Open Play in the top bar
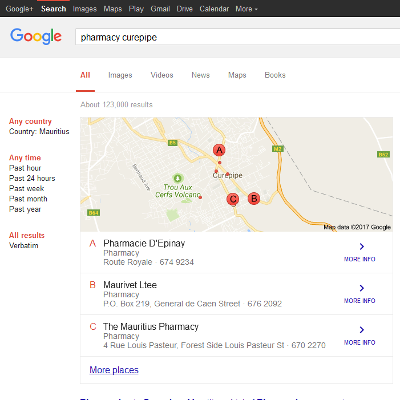 [x=136, y=9]
